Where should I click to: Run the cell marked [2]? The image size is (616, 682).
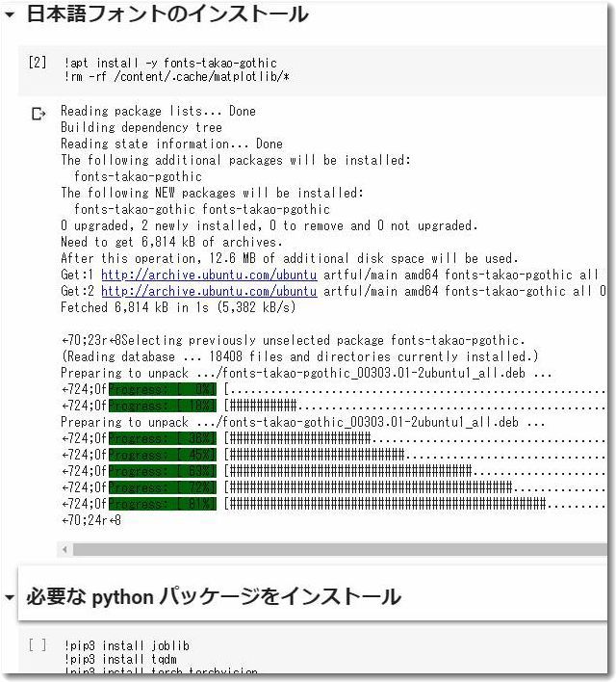tap(38, 63)
